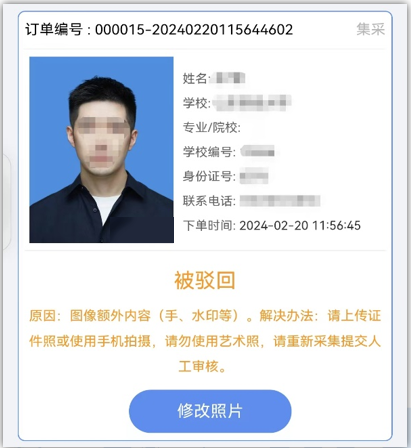This screenshot has height=448, width=411.
Task: Click the 集采 label
Action: 371,29
